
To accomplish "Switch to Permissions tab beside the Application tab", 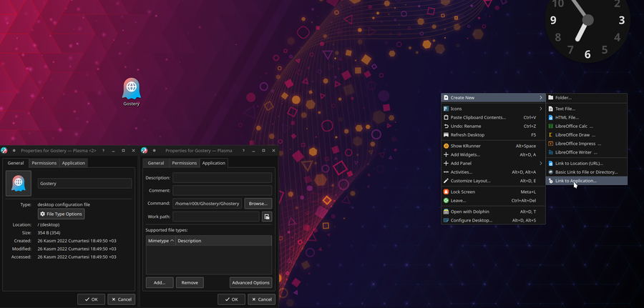I will 184,163.
